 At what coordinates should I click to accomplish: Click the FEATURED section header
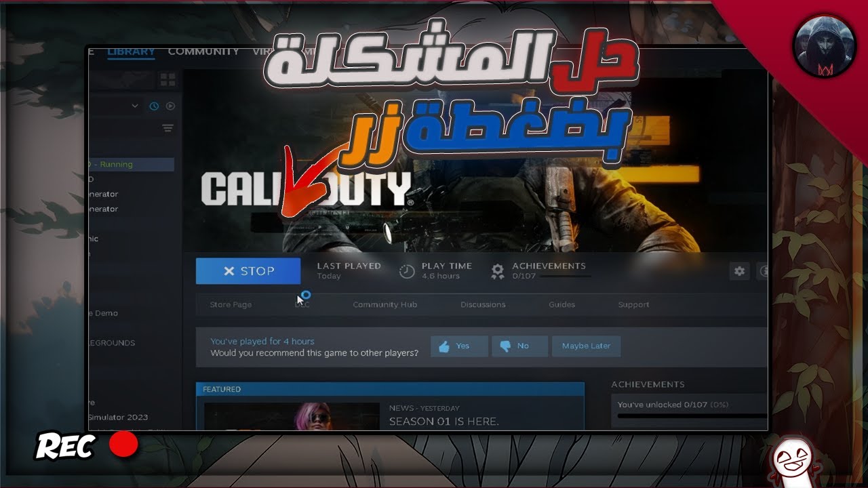[390, 389]
